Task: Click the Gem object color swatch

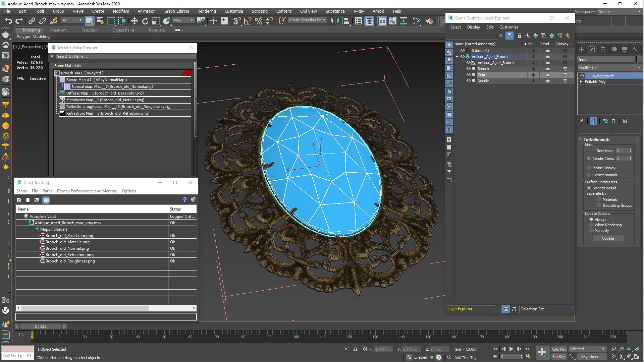Action: point(639,59)
